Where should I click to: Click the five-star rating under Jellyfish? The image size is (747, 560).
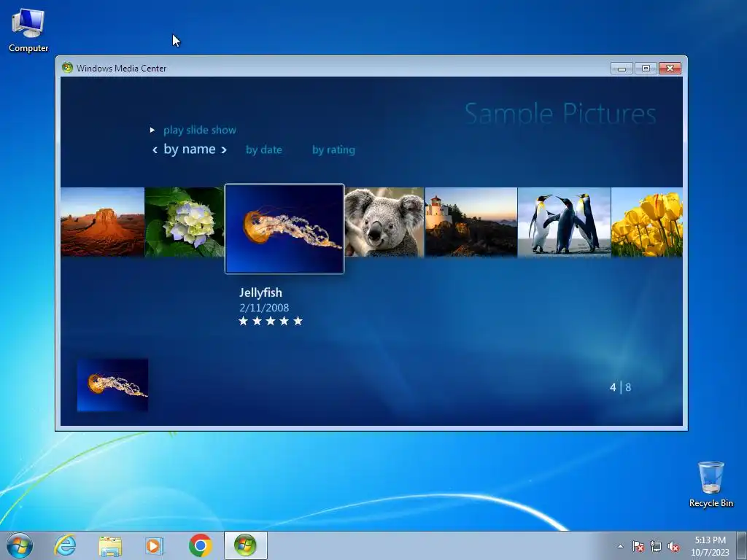click(x=271, y=321)
